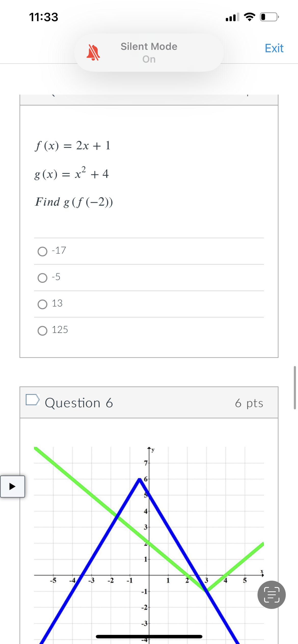This screenshot has height=644, width=298.
Task: Dismiss the Silent Mode On banner
Action: [x=148, y=52]
